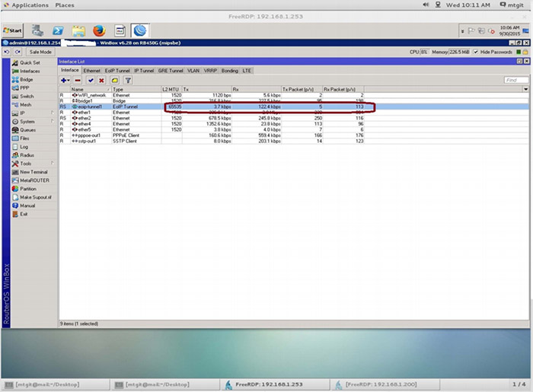Switch to the VLAN tab
Screen dimensions: 533x392
coord(193,71)
